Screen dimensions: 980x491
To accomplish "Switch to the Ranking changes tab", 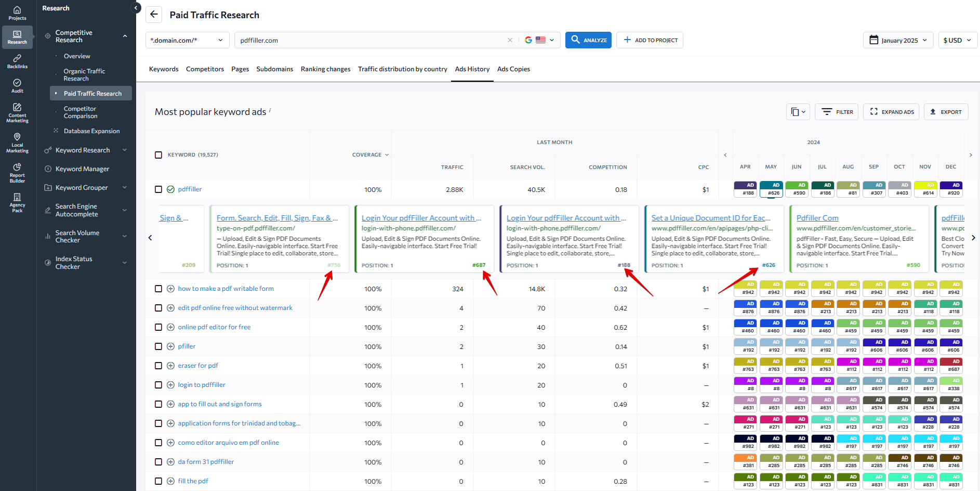I will (x=325, y=69).
